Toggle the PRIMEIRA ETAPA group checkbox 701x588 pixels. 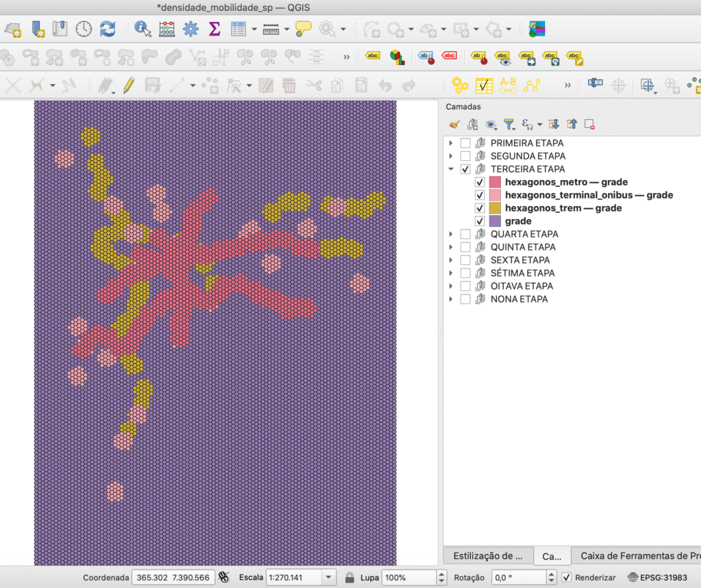[466, 143]
